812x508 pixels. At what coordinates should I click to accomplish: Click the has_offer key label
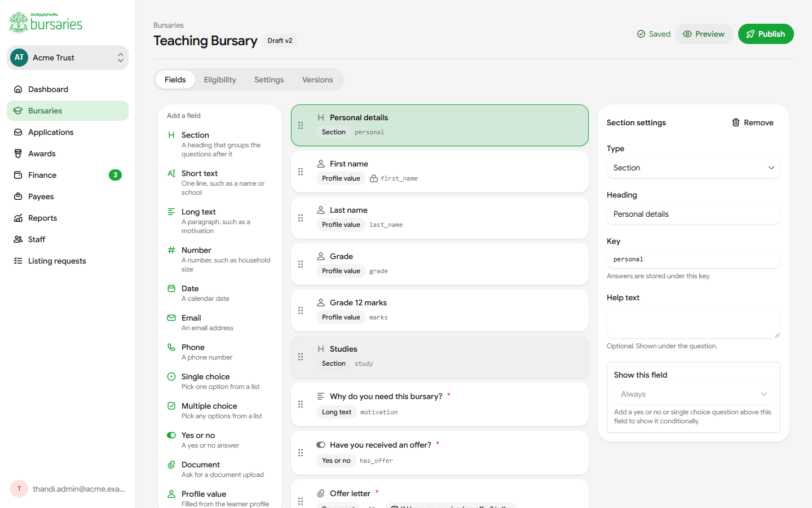point(376,461)
